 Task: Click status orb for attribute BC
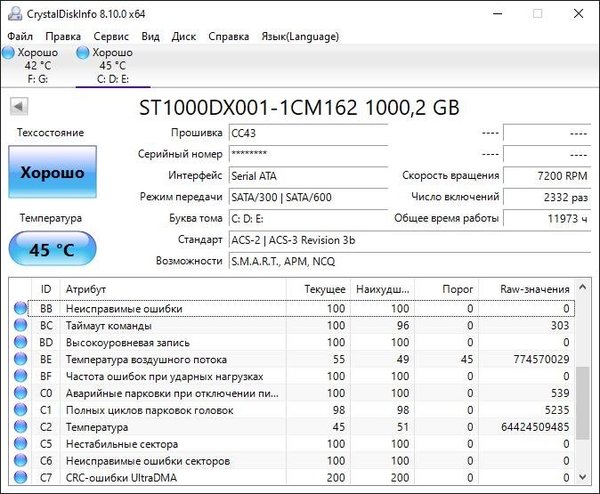[20, 325]
